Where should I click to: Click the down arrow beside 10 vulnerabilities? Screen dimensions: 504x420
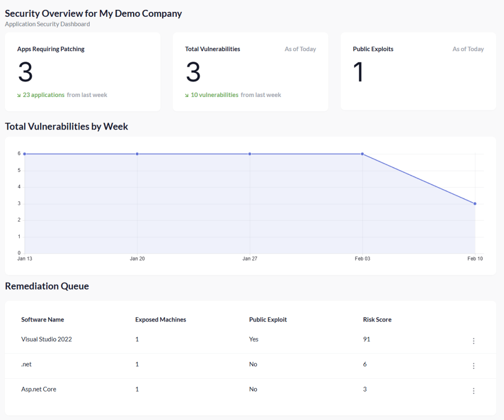[x=187, y=95]
